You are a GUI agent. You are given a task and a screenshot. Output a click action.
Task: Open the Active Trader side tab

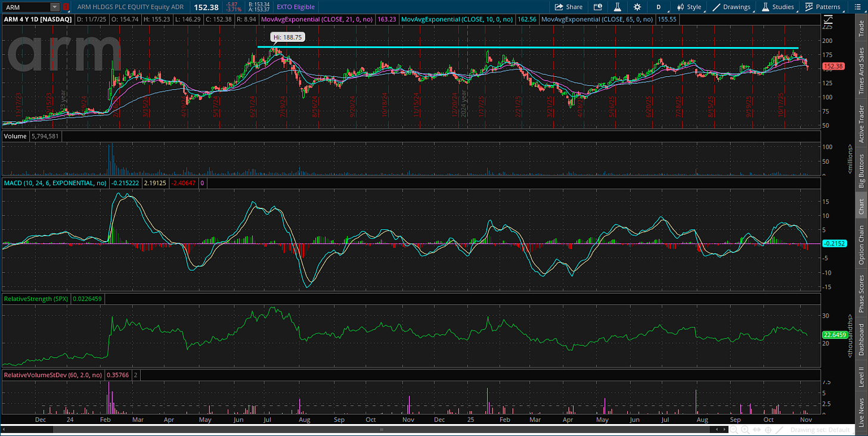861,123
